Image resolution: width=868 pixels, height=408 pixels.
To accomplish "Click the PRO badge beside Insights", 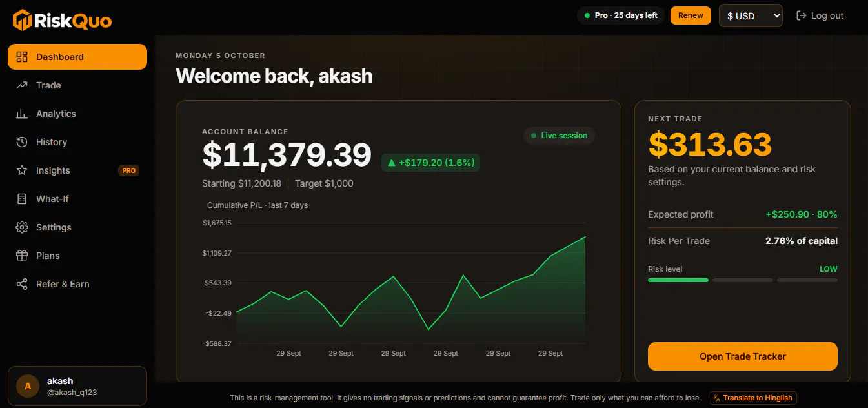I will click(128, 170).
